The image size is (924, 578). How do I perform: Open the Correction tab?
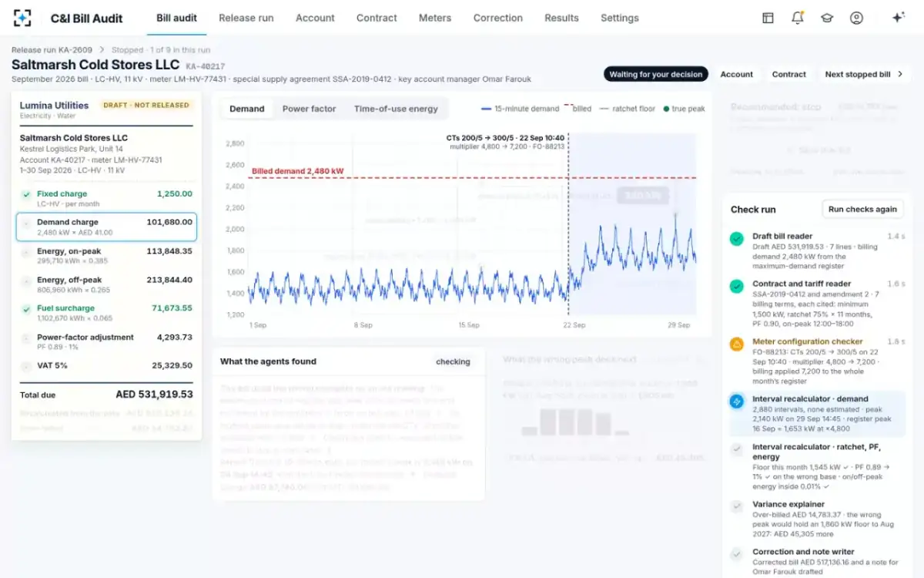498,18
